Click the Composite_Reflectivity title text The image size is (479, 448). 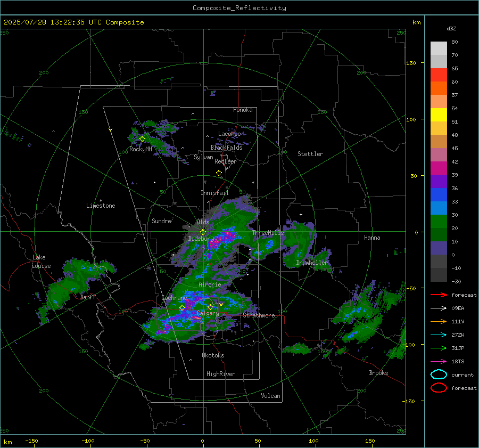[x=240, y=8]
